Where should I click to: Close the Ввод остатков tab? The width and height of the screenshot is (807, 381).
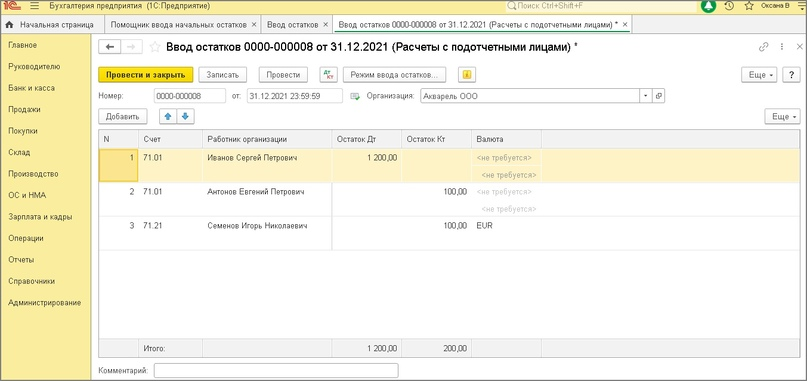pyautogui.click(x=325, y=24)
